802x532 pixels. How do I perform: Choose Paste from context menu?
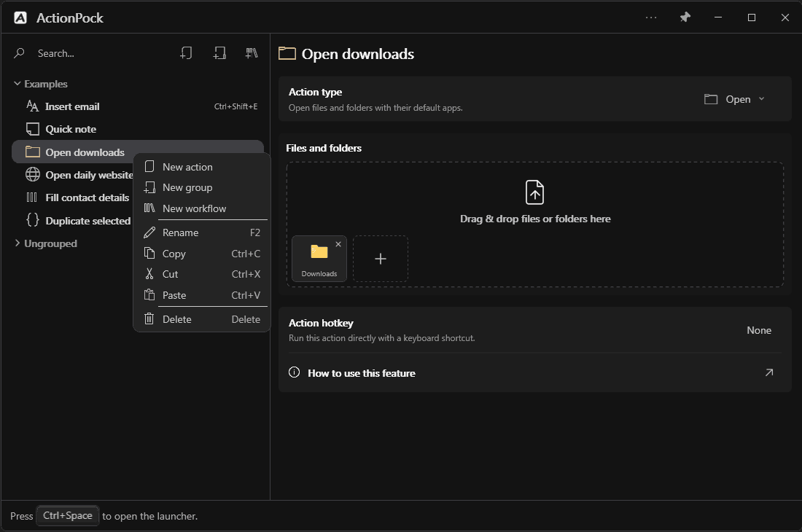pos(202,295)
